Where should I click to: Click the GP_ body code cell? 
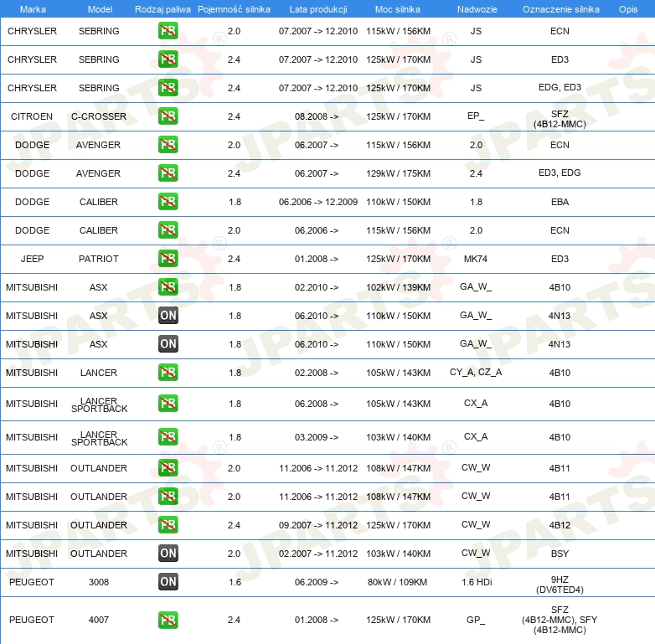[476, 620]
